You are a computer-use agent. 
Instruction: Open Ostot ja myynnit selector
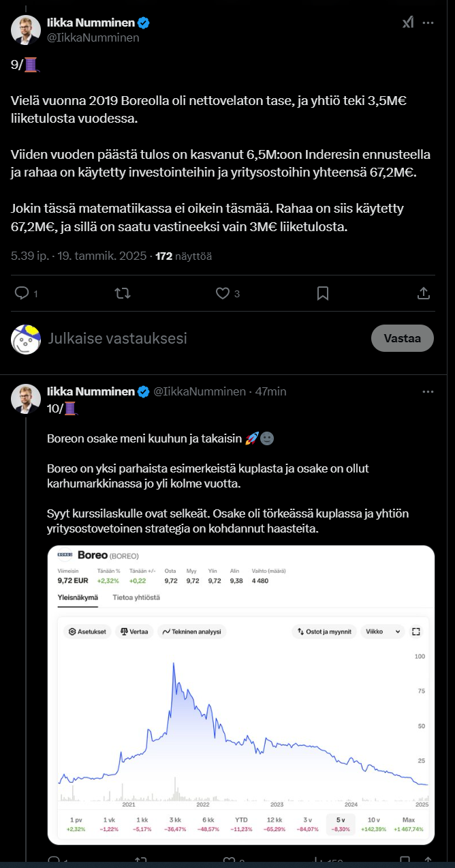coord(324,631)
